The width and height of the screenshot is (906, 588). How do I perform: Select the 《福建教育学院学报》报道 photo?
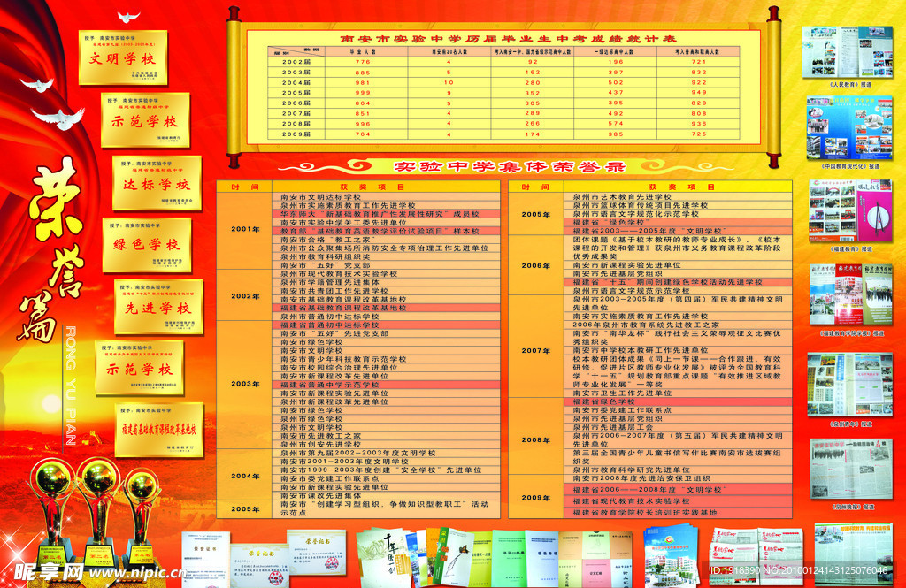851,294
